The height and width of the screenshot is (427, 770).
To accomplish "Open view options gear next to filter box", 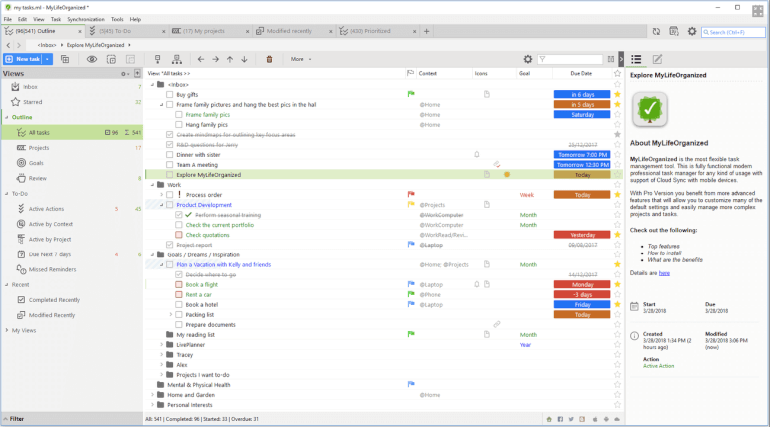I will (528, 59).
